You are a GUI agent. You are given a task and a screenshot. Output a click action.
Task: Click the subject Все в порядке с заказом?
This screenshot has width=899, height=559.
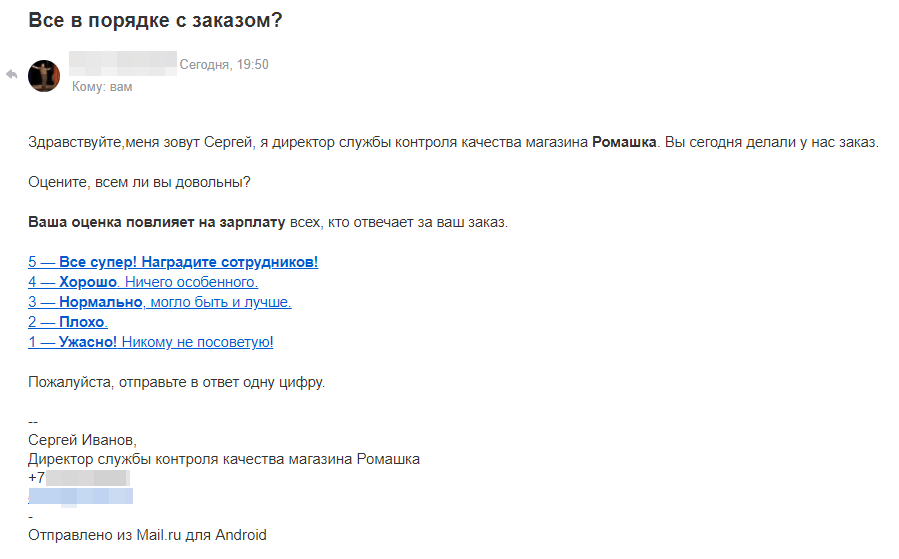(155, 20)
